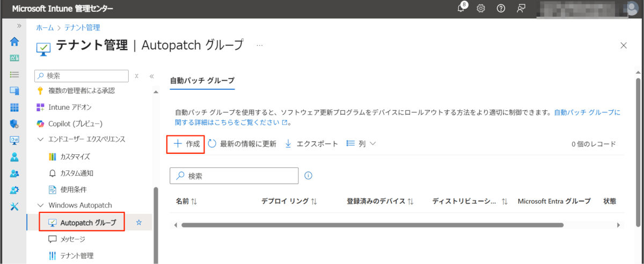Screen dimensions: 644x264
Task: Focus the table 検索 field
Action: click(x=234, y=175)
